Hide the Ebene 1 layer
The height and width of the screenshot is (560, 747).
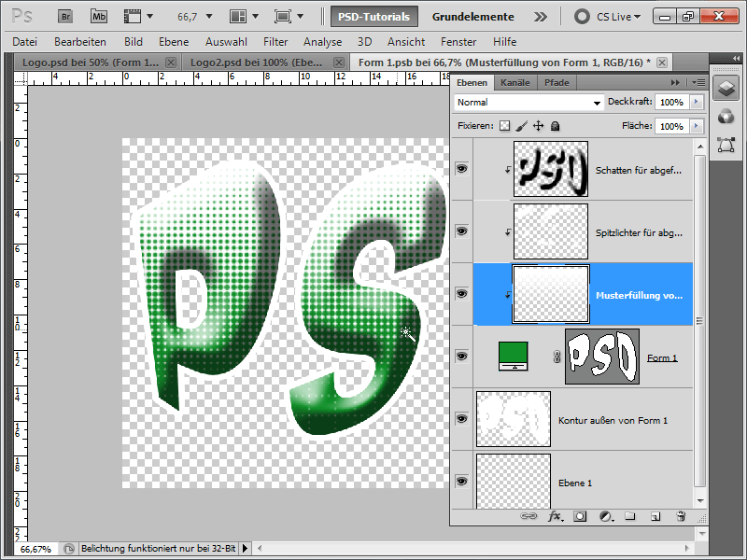click(x=461, y=481)
